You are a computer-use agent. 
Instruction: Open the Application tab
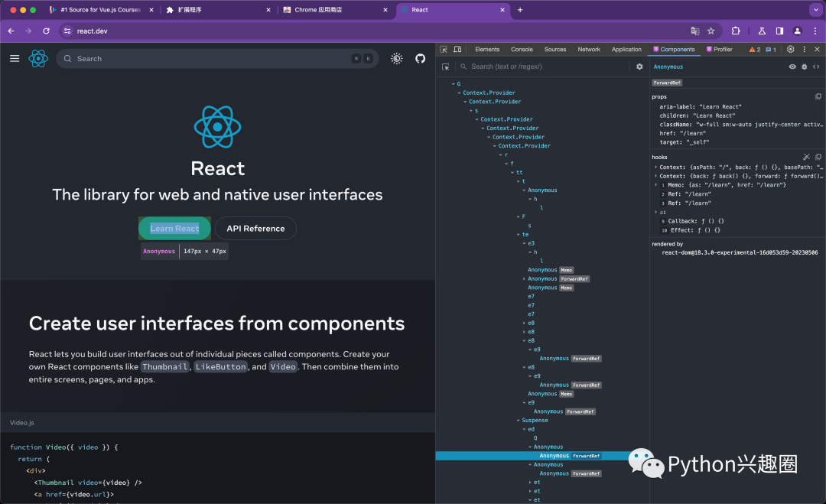pyautogui.click(x=626, y=49)
